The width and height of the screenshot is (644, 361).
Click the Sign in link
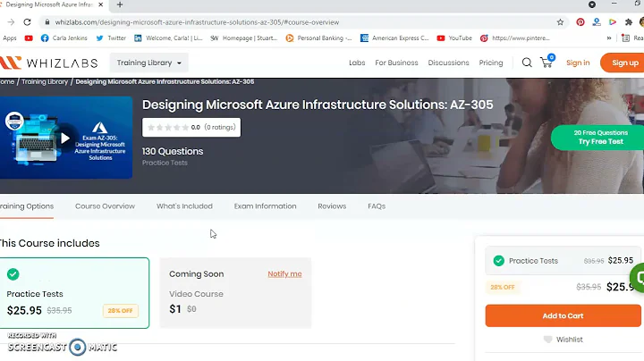tap(578, 63)
